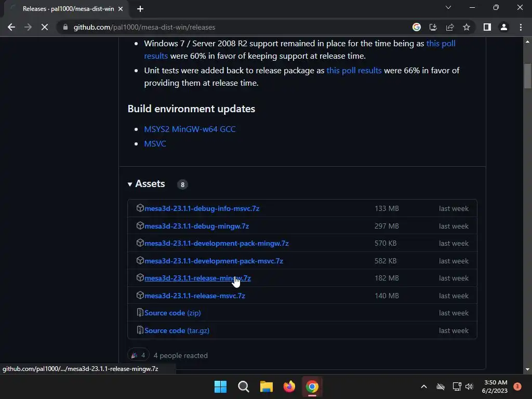Click the 297 MB size text

pyautogui.click(x=387, y=226)
